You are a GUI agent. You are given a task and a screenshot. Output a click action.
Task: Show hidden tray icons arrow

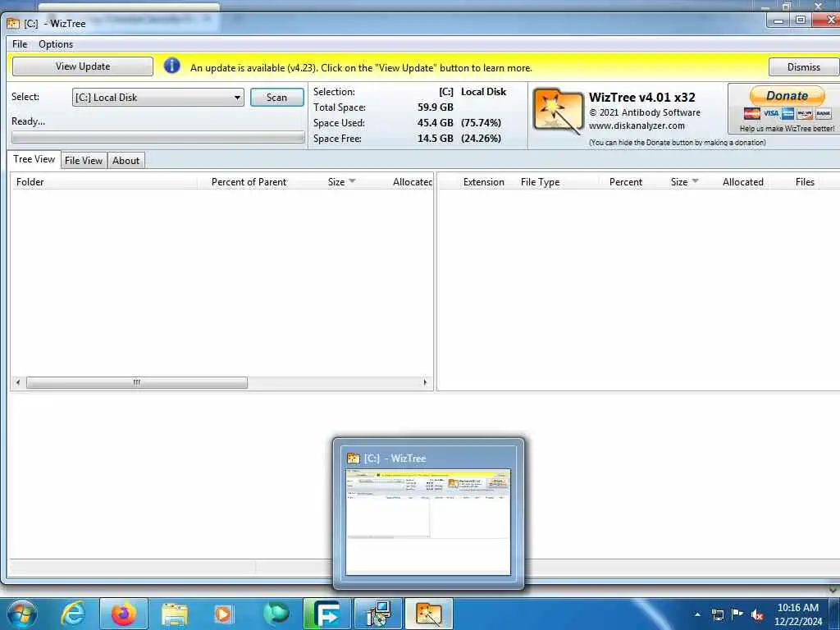pyautogui.click(x=697, y=614)
